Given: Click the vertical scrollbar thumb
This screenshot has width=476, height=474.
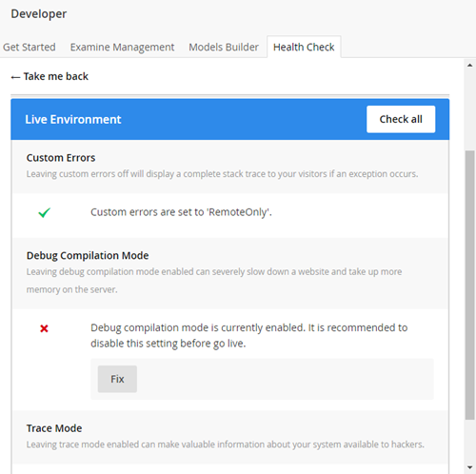Looking at the screenshot, I should point(470,285).
